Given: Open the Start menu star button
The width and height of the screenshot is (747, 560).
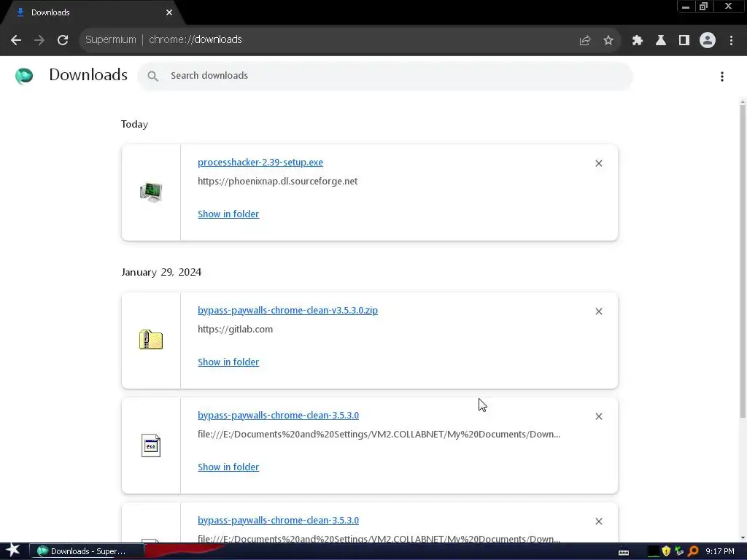Looking at the screenshot, I should (x=13, y=551).
